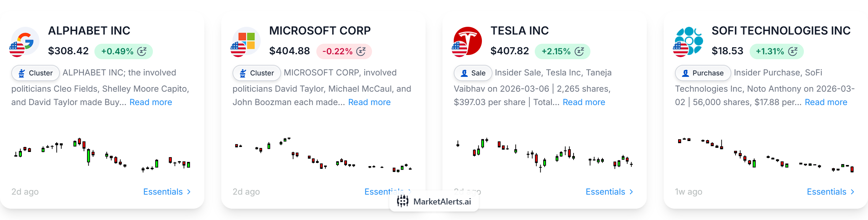
Task: Click the Purchase tag on SoFi card
Action: point(703,73)
